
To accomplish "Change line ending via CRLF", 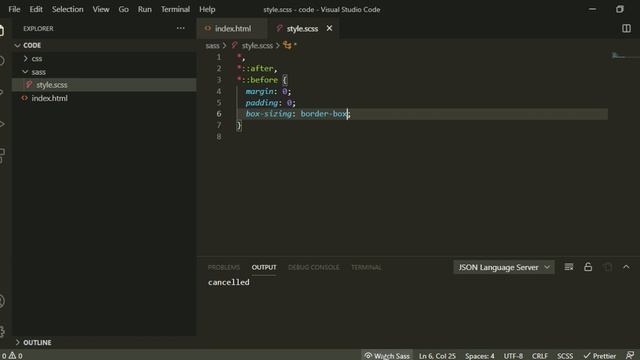I will [540, 356].
